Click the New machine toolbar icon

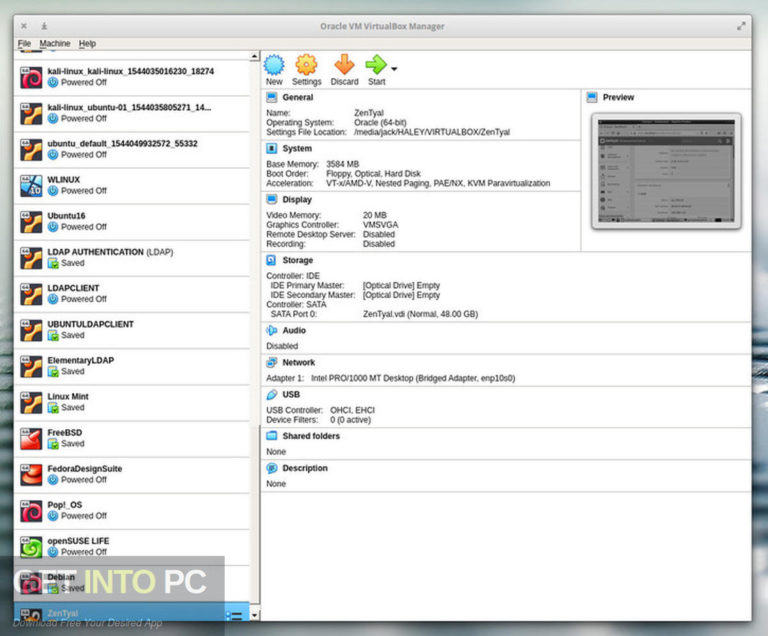pos(274,65)
